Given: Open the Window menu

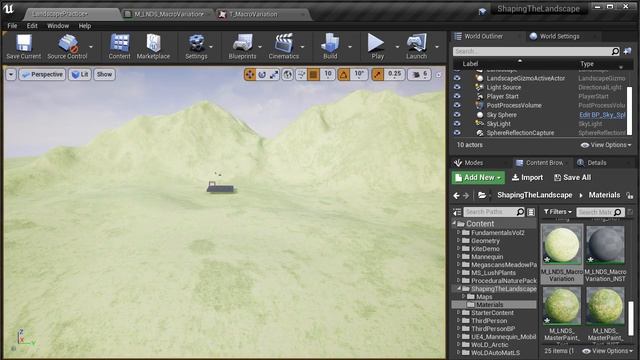Looking at the screenshot, I should tap(58, 26).
